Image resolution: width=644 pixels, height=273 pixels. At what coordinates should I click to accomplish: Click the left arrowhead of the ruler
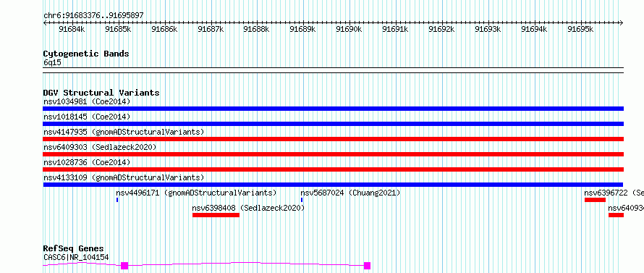tap(45, 23)
